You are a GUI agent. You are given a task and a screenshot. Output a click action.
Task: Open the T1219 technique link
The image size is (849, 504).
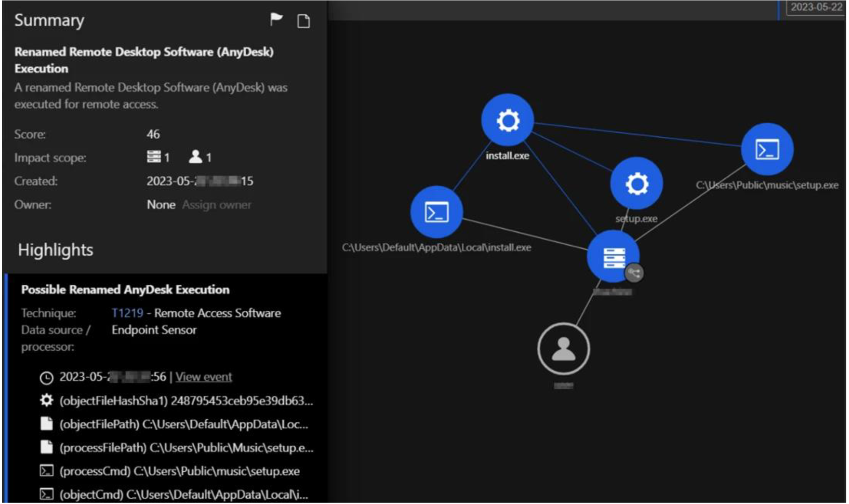click(127, 313)
